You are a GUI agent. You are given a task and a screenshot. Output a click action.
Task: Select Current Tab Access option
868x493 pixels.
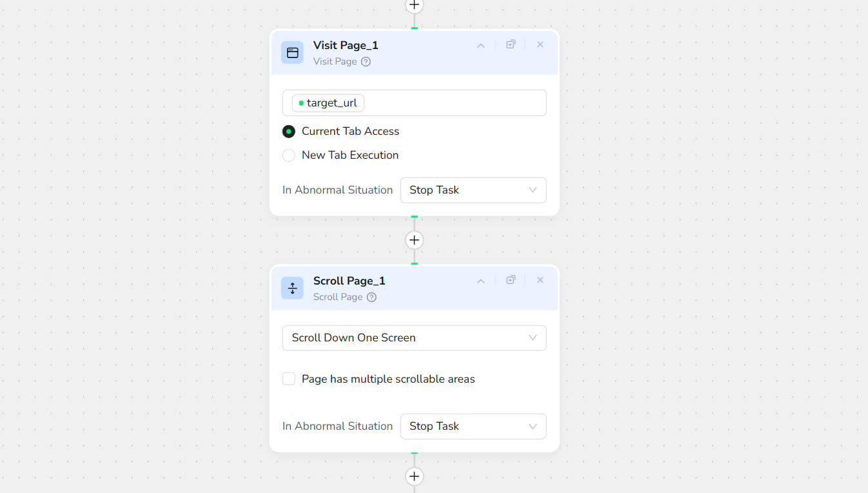(289, 132)
